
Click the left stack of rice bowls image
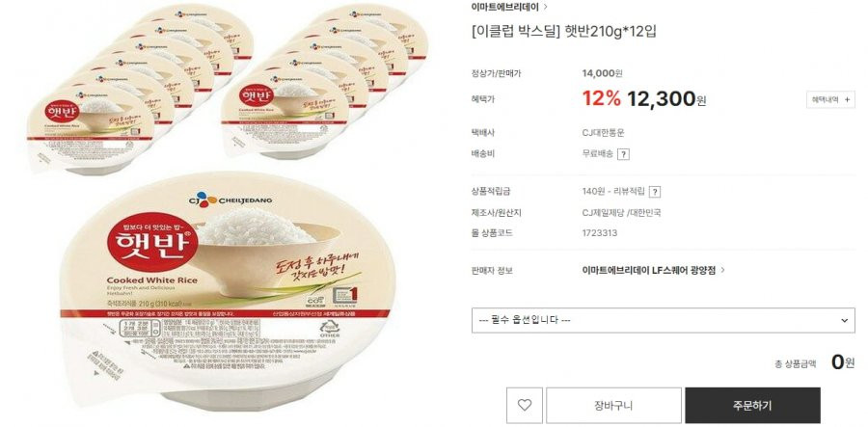pos(138,89)
